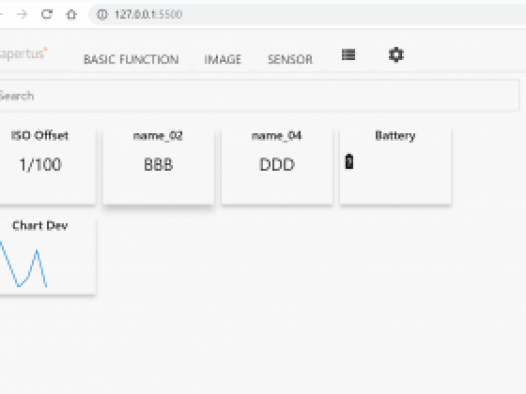Image resolution: width=526 pixels, height=394 pixels.
Task: Click the 1/100 value
Action: [40, 165]
